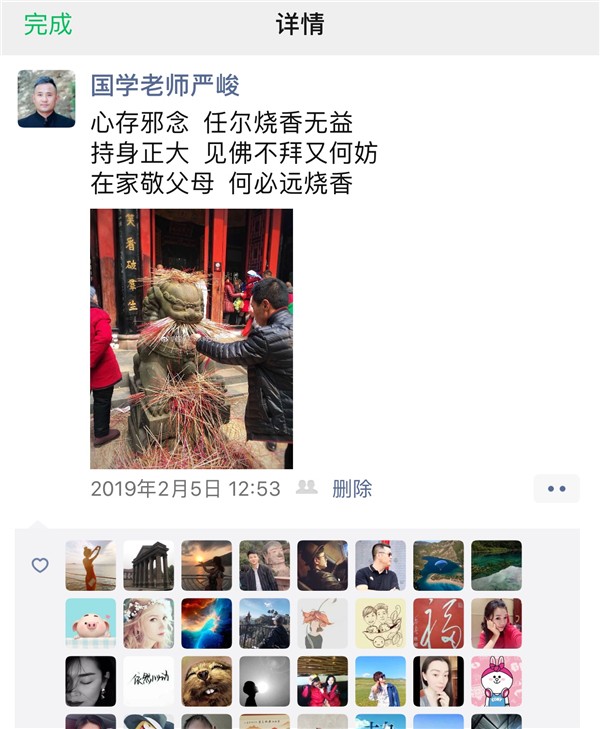
Task: Open the colorful nebula avatar
Action: (x=206, y=623)
